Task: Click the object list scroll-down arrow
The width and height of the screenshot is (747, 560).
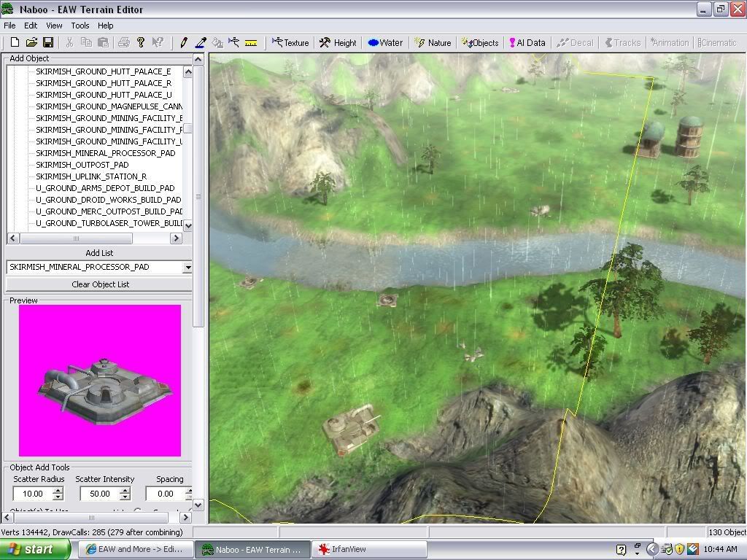Action: [x=187, y=225]
